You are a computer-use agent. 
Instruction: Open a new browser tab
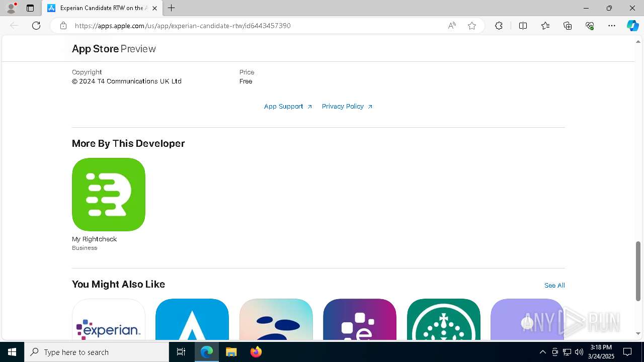pos(172,8)
